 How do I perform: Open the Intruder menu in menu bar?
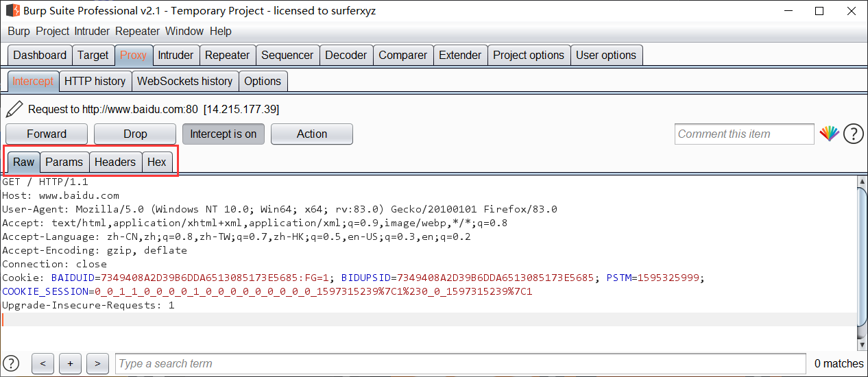click(x=92, y=32)
